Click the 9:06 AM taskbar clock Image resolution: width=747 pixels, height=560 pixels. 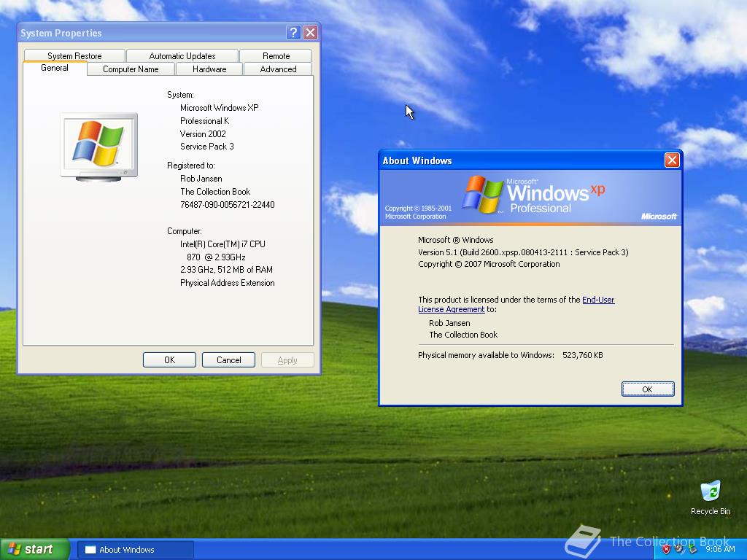pyautogui.click(x=720, y=549)
